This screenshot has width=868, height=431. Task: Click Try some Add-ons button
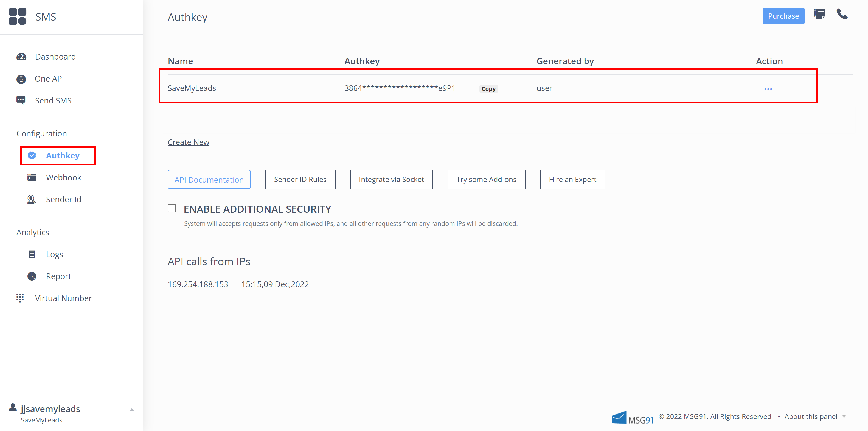point(486,180)
